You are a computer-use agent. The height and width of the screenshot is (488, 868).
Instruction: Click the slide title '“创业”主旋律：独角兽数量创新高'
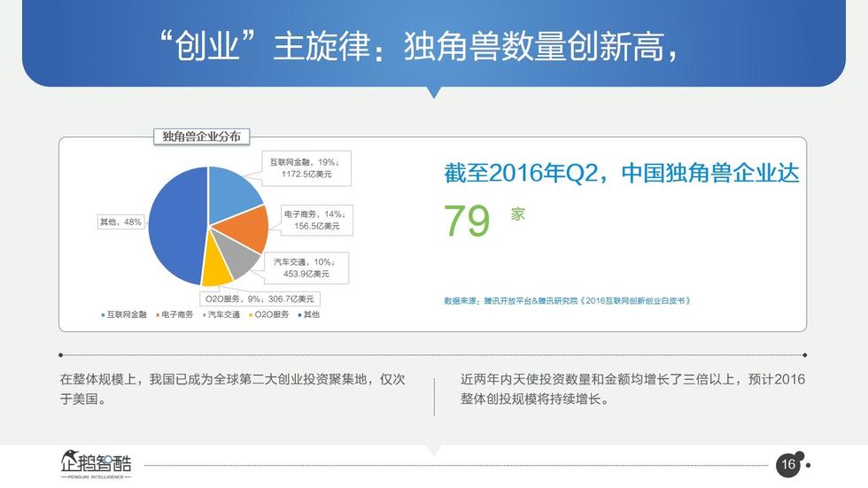(x=419, y=46)
